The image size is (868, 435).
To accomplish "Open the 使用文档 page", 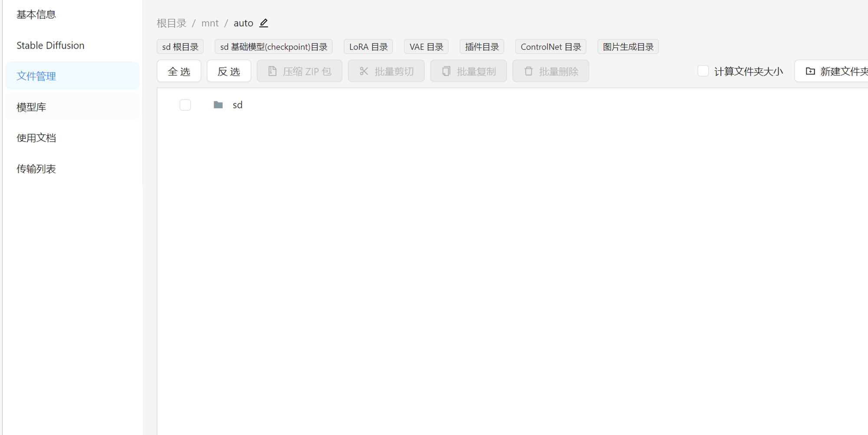I will (x=36, y=138).
